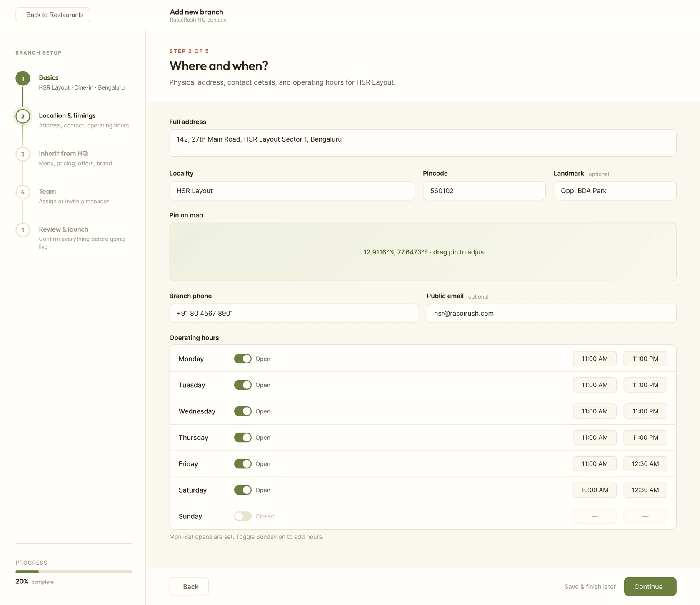Screen dimensions: 700x605
Task: Open Wednesday opening time picker
Action: 595,411
